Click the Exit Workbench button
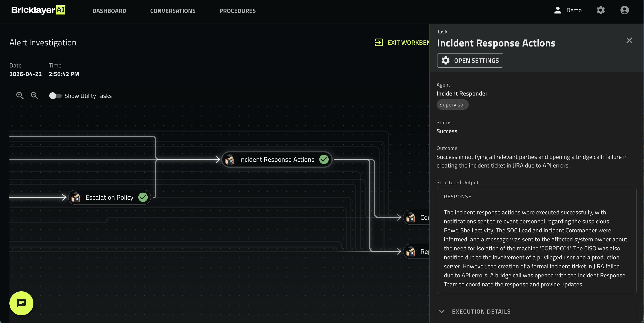Image resolution: width=644 pixels, height=323 pixels. coord(402,42)
